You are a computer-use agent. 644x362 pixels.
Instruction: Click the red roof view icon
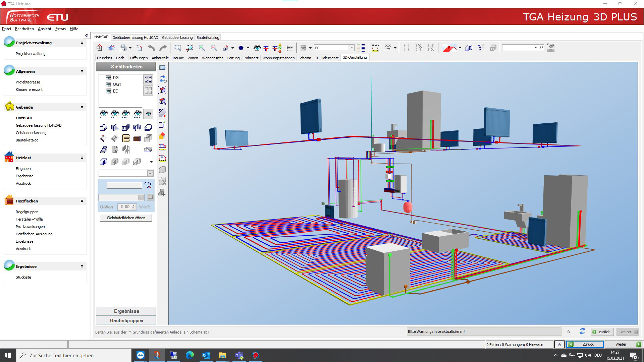point(449,48)
